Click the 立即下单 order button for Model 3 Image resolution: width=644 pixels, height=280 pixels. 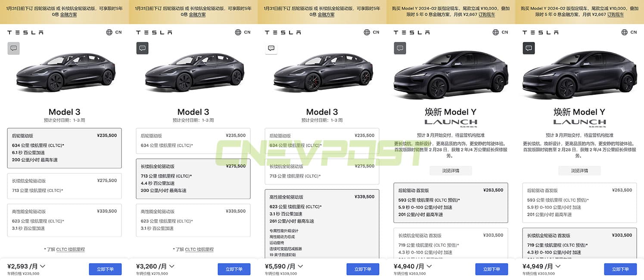pyautogui.click(x=105, y=269)
